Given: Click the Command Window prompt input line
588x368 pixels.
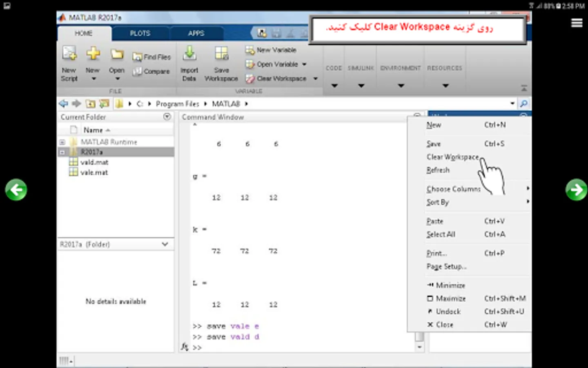Looking at the screenshot, I should (303, 348).
